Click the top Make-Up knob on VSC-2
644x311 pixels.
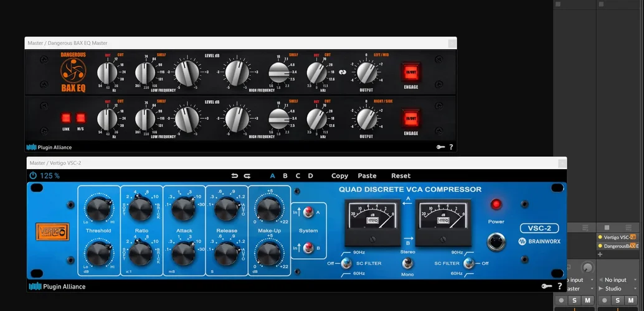click(x=268, y=208)
